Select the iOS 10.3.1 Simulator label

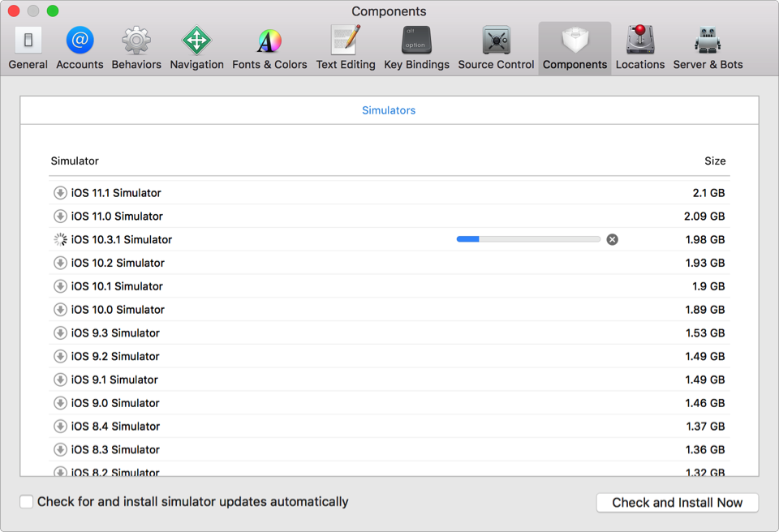121,239
